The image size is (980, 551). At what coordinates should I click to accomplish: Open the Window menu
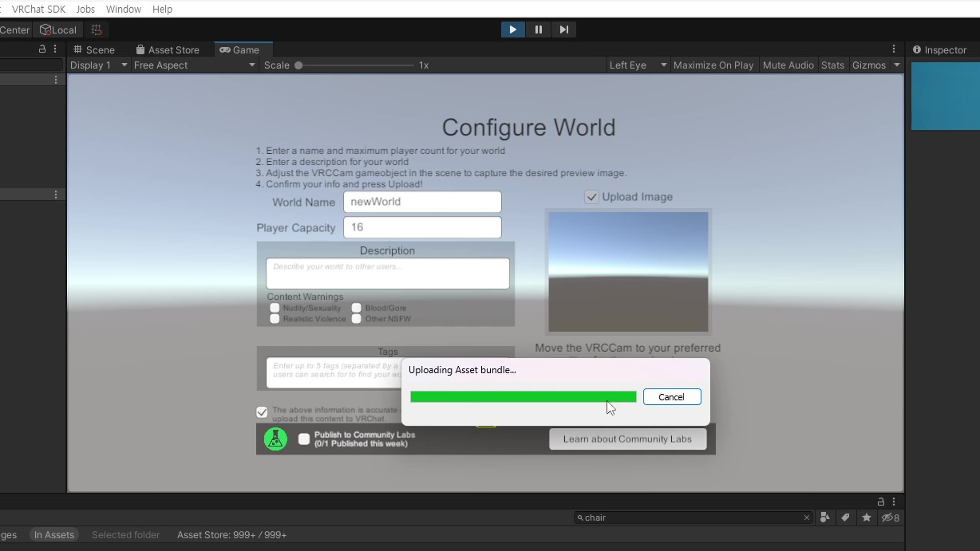pos(124,9)
